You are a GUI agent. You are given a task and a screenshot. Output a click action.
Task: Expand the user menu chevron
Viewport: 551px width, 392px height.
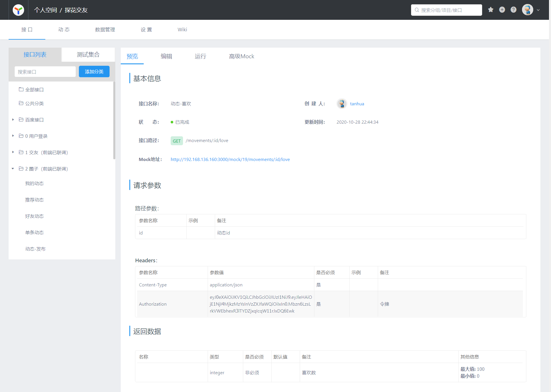click(x=538, y=10)
